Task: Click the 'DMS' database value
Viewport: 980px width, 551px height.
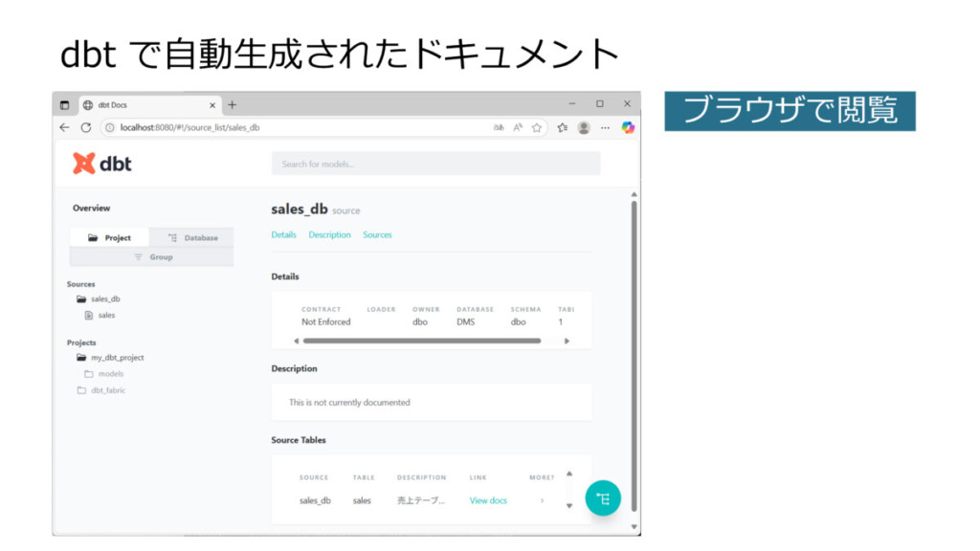Action: [x=466, y=321]
